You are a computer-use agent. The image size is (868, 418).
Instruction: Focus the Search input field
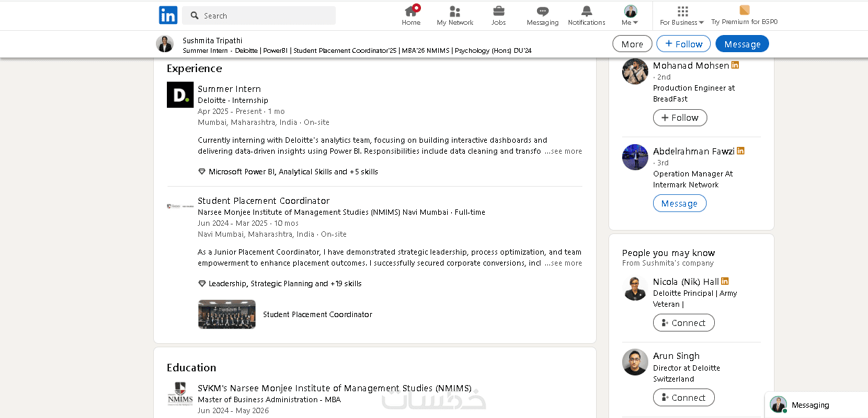tap(259, 15)
